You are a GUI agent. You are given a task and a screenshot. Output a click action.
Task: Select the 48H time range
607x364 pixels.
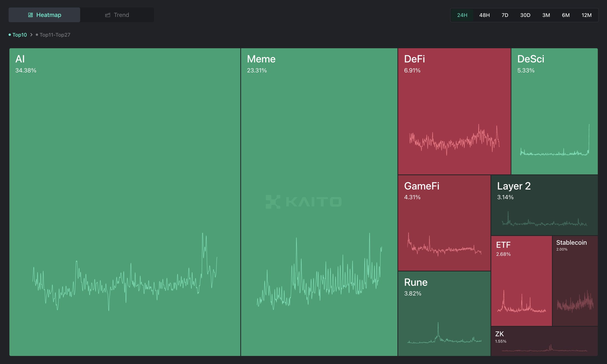coord(484,15)
